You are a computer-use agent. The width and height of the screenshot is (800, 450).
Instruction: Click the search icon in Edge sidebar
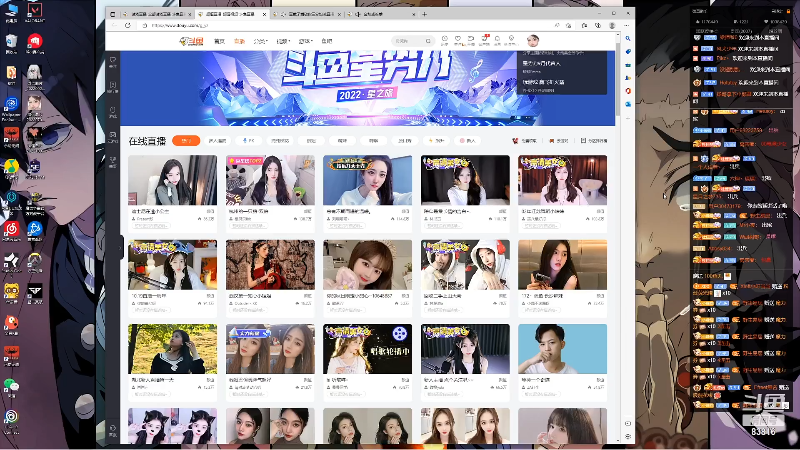(628, 39)
